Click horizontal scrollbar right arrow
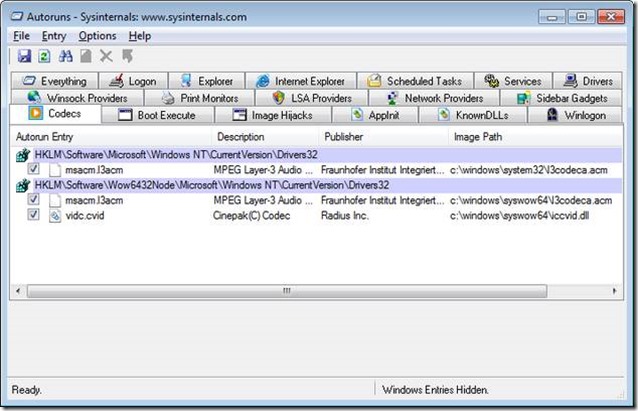Viewport: 638px width, 411px height. 614,291
